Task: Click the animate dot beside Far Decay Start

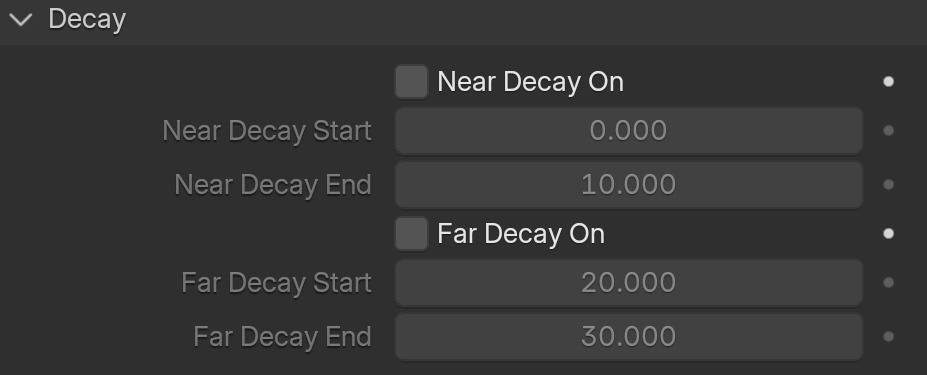Action: [888, 283]
